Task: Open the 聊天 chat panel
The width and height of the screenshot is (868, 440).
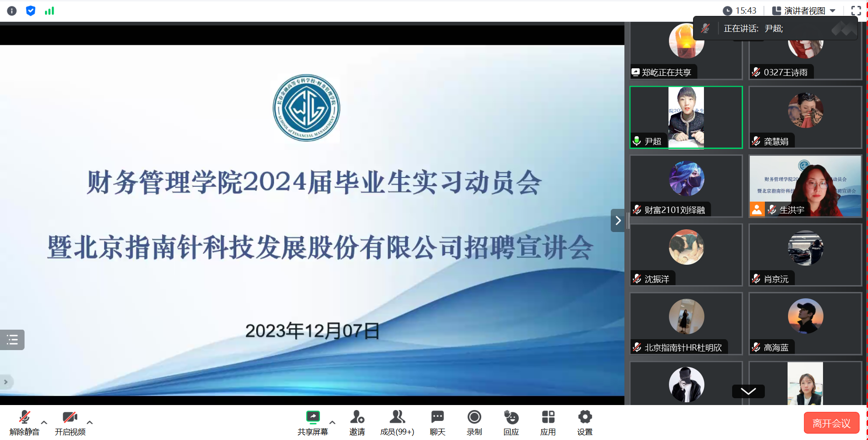Action: pyautogui.click(x=438, y=423)
